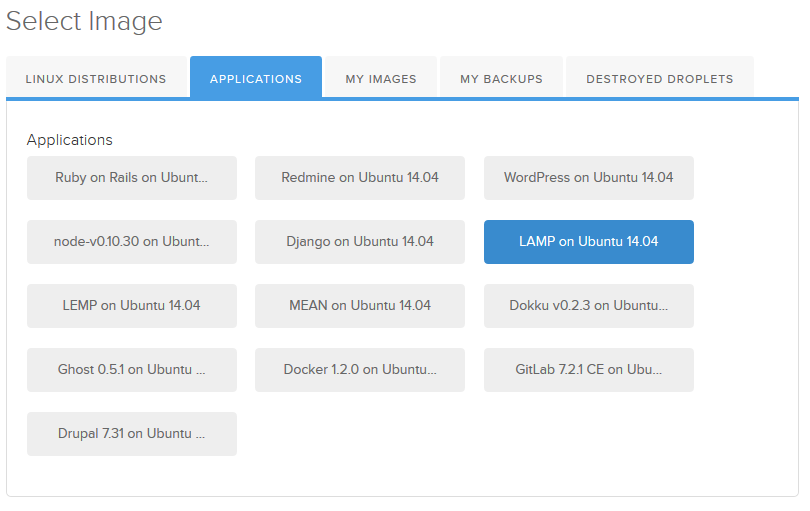
Task: Open the My Backups tab
Action: tap(501, 77)
